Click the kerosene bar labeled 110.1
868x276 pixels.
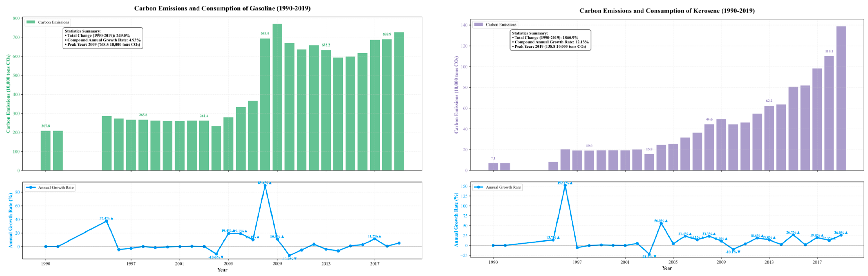coord(829,113)
